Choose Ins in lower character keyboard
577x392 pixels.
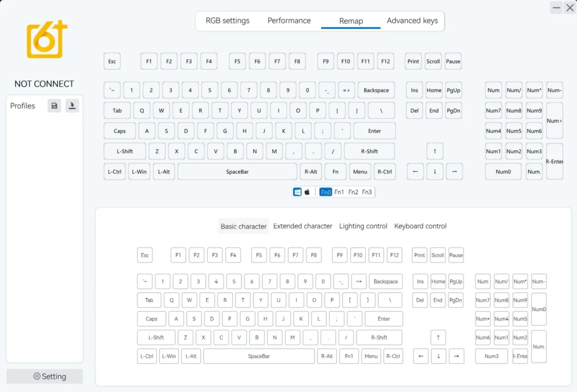(x=420, y=281)
